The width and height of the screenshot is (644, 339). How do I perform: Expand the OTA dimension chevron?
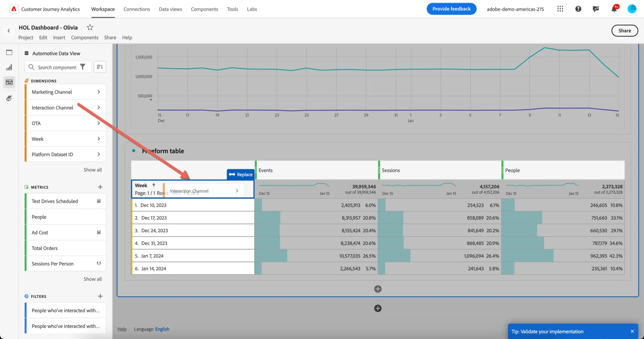tap(99, 123)
